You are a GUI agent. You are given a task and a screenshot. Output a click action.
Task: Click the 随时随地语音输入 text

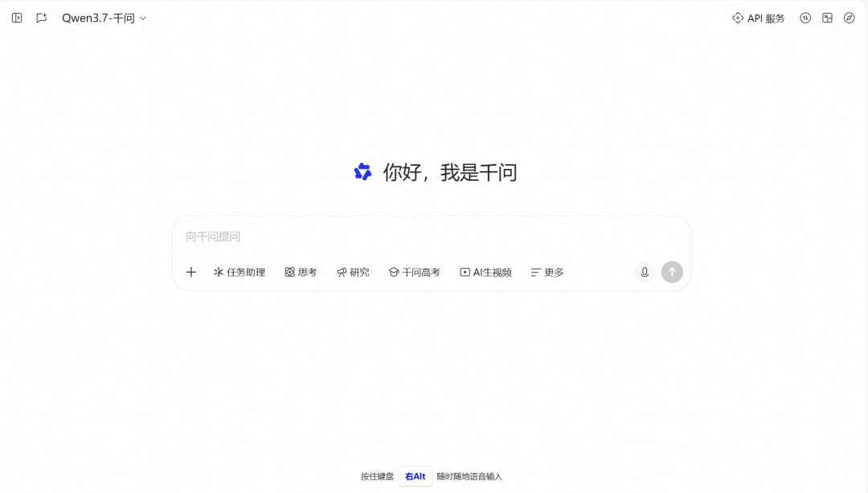coord(469,476)
